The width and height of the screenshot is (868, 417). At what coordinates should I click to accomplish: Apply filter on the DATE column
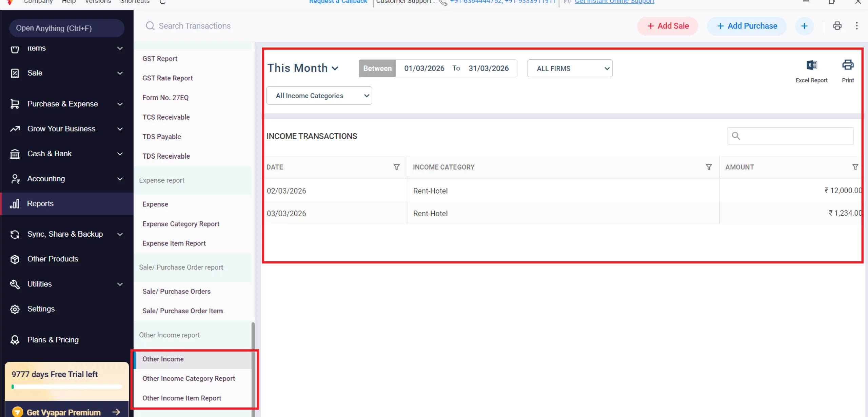click(396, 167)
